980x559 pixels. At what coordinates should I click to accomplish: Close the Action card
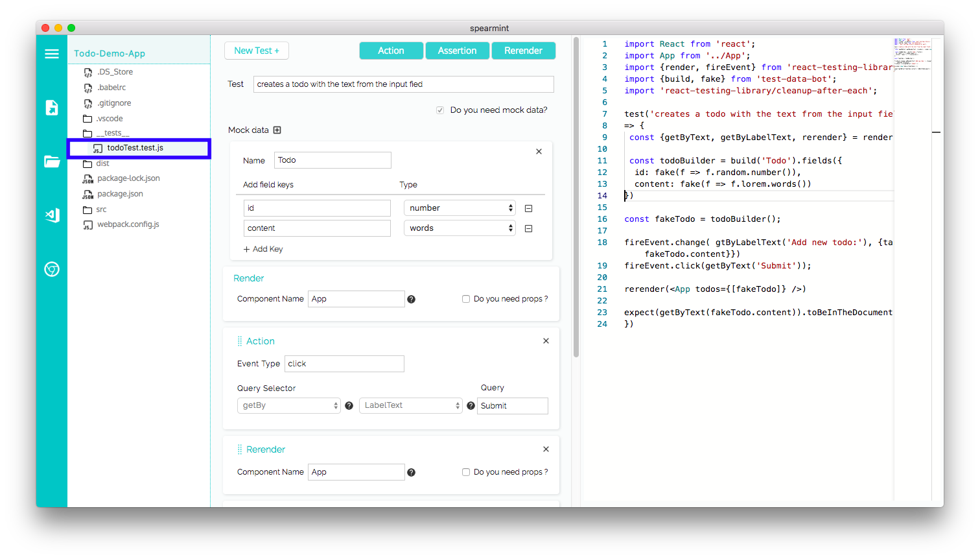(x=546, y=340)
